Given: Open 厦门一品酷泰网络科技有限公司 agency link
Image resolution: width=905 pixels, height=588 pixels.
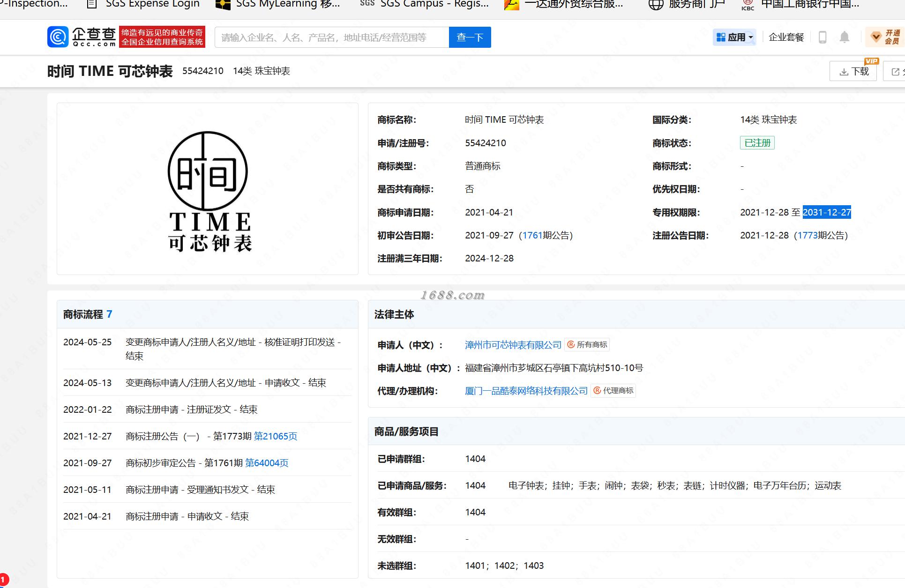Looking at the screenshot, I should coord(526,391).
